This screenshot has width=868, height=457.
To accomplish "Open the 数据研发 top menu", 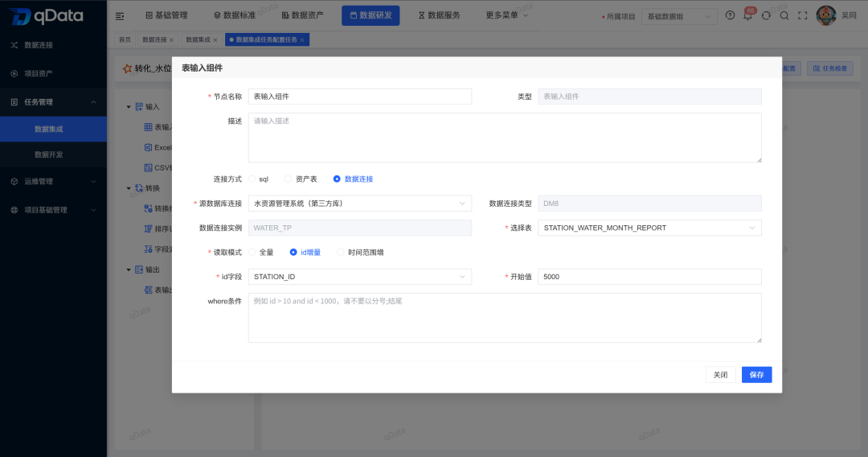I will (371, 15).
